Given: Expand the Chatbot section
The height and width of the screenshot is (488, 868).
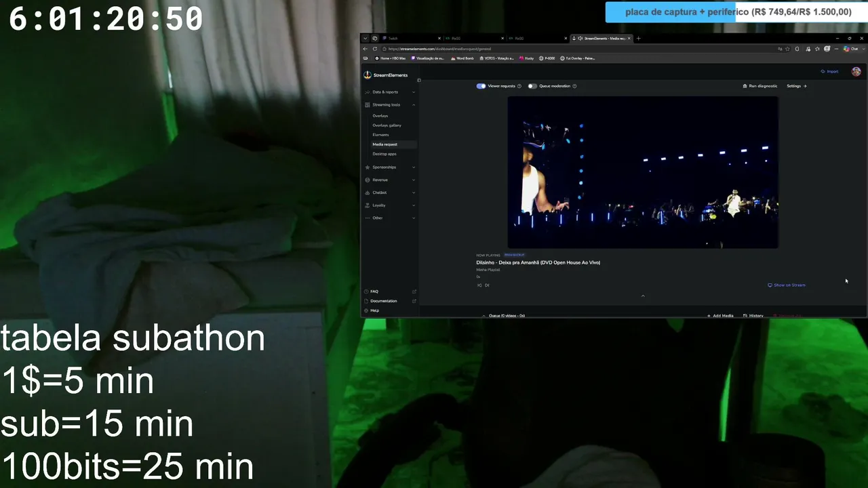Looking at the screenshot, I should tap(390, 192).
